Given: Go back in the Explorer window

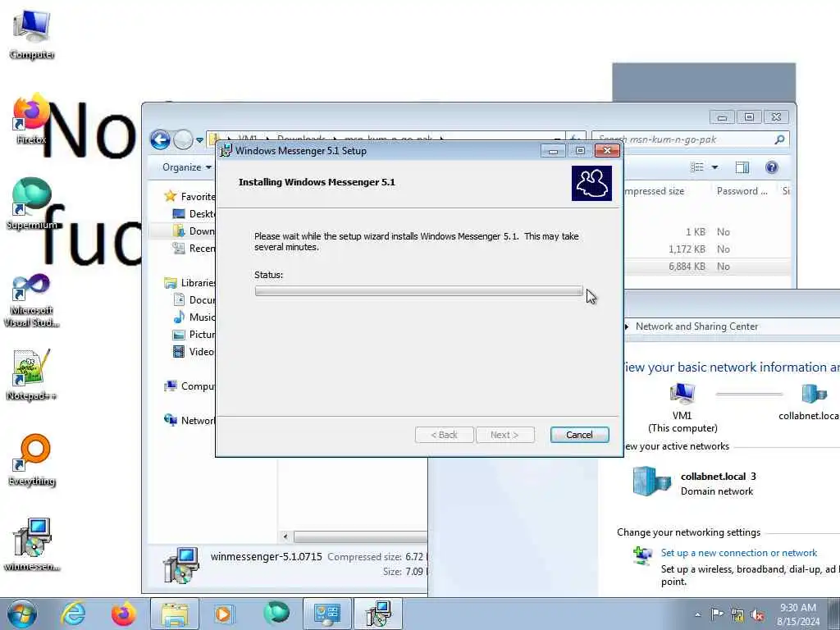Looking at the screenshot, I should coord(160,139).
